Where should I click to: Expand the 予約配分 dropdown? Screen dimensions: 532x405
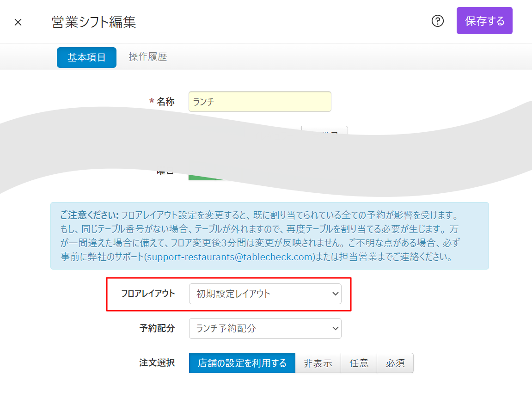[x=265, y=328]
